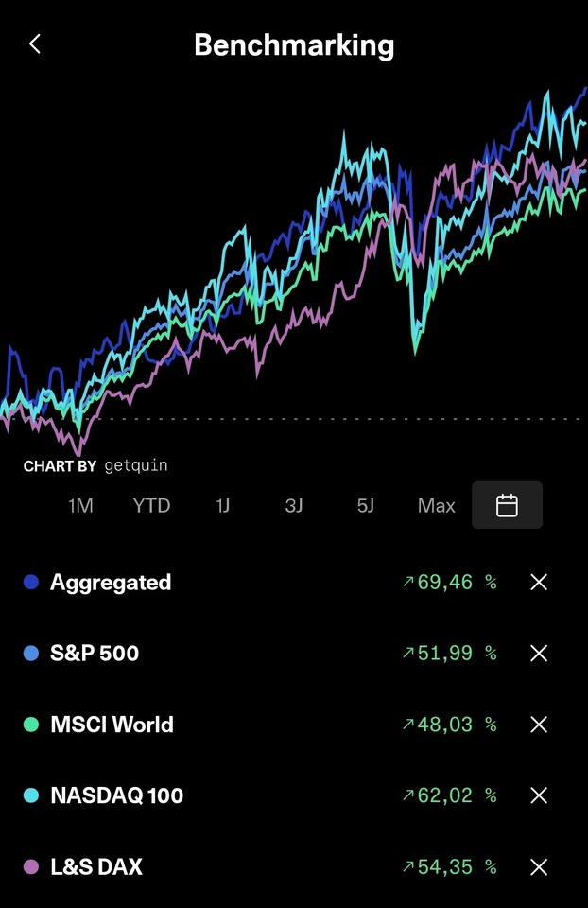Image resolution: width=588 pixels, height=908 pixels.
Task: Remove the L&S DAX benchmark
Action: 539,866
